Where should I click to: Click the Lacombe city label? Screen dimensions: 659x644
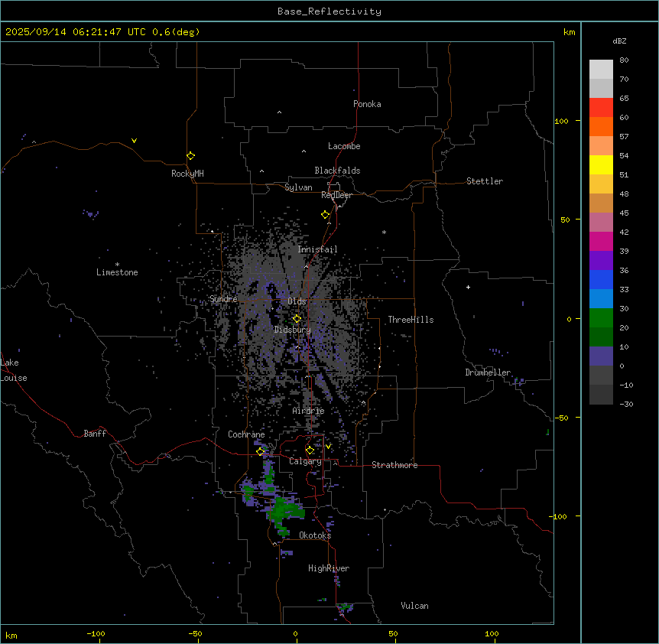click(x=344, y=146)
